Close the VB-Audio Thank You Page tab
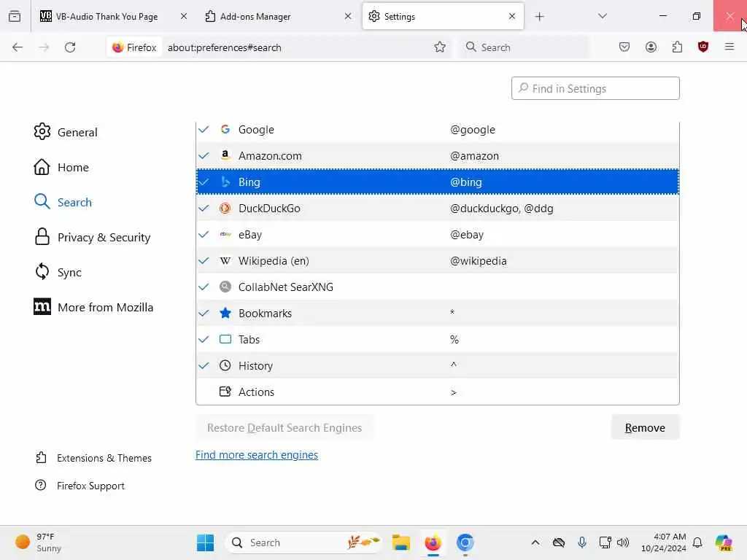 coord(184,16)
